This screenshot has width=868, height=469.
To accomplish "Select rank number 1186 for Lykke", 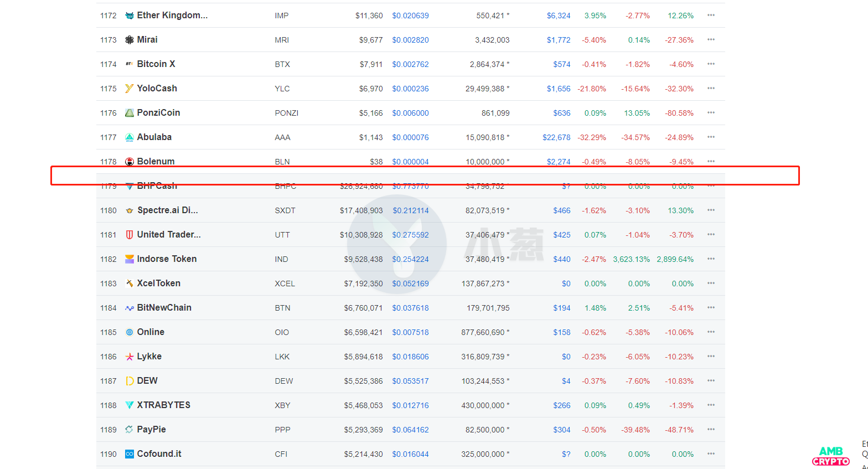I will [x=108, y=357].
